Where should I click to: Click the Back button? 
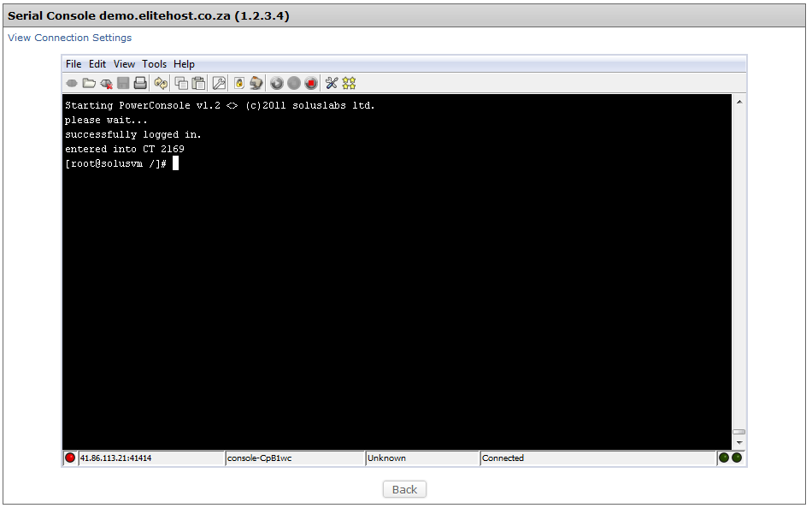coord(404,489)
